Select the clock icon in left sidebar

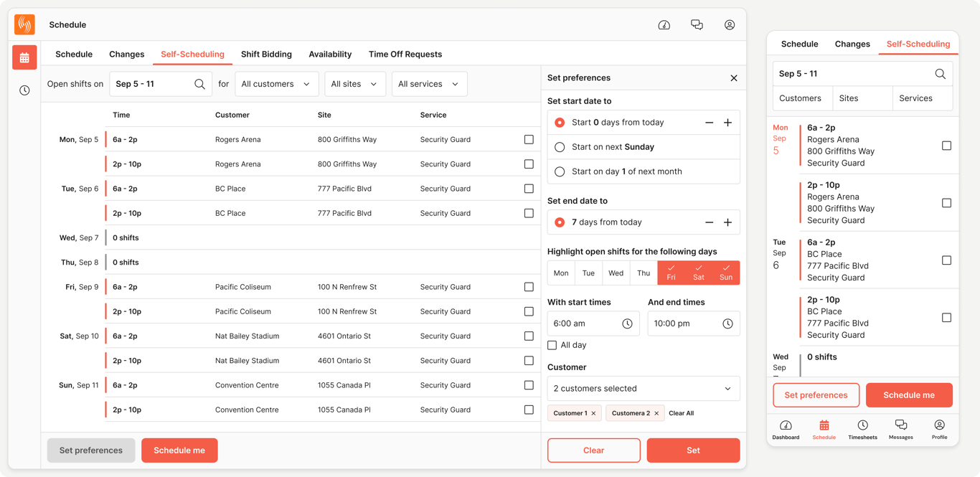pyautogui.click(x=24, y=90)
